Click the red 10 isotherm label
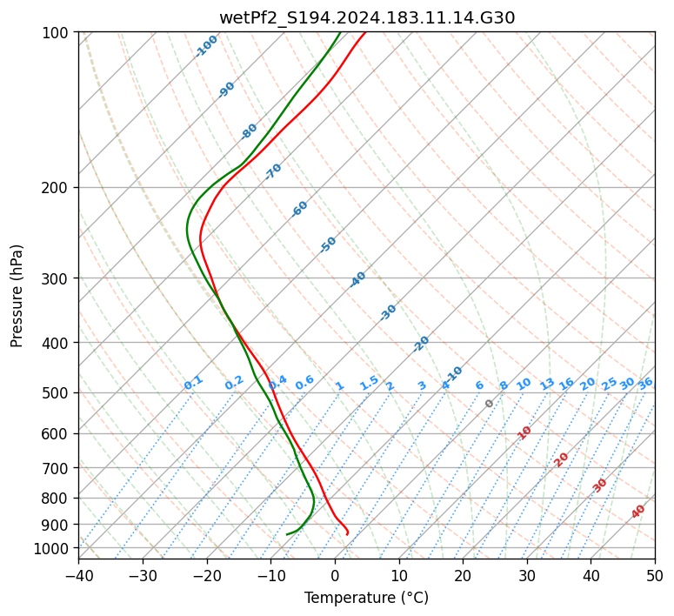The image size is (674, 616). point(524,432)
